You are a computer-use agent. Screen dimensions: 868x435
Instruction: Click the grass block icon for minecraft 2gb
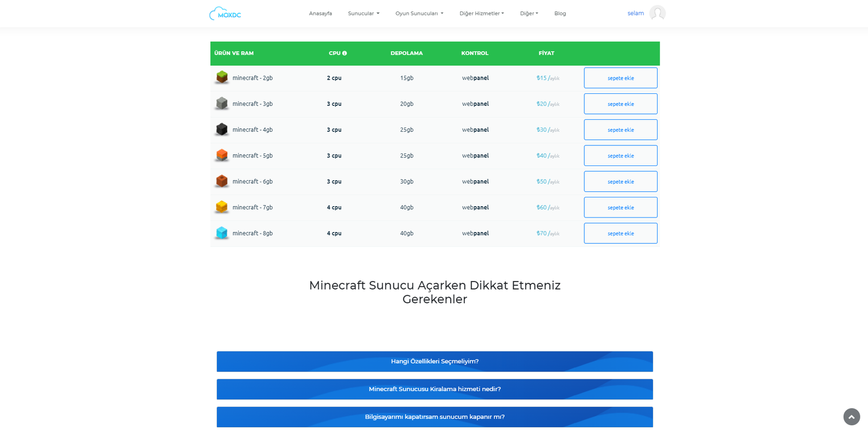click(222, 77)
